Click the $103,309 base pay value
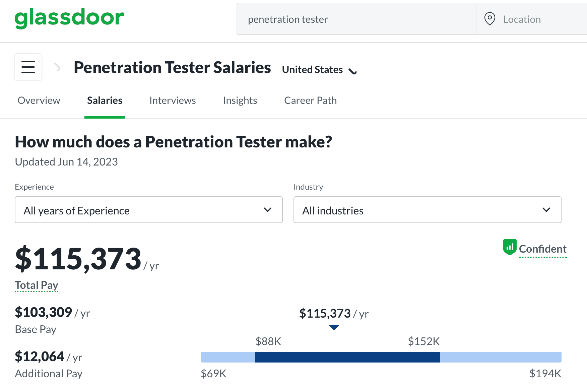 pyautogui.click(x=44, y=312)
